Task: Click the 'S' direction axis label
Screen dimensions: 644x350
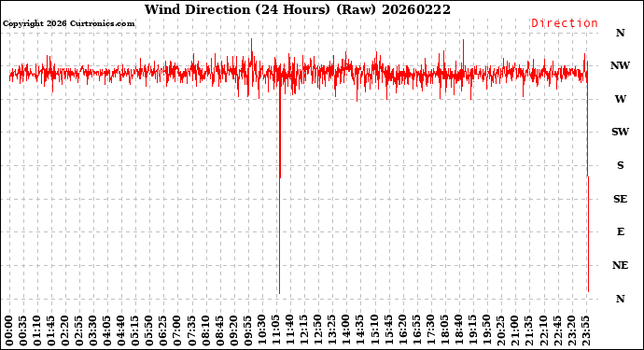Action: pos(620,165)
